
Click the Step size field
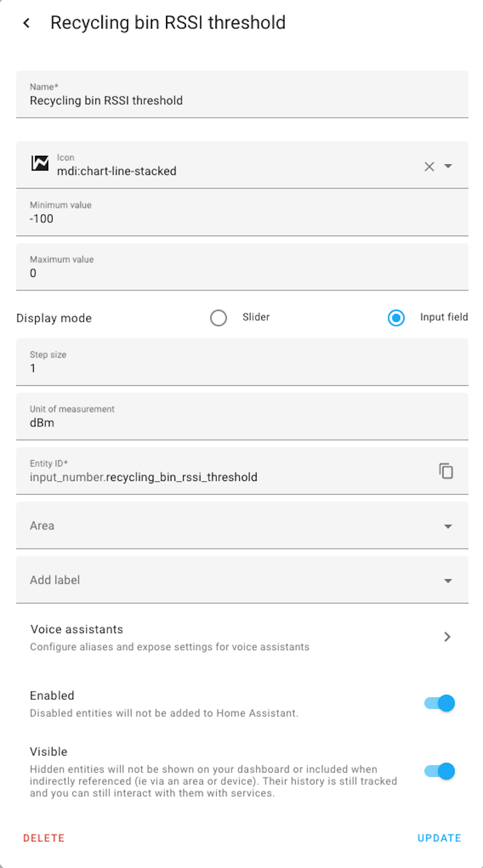tap(241, 368)
